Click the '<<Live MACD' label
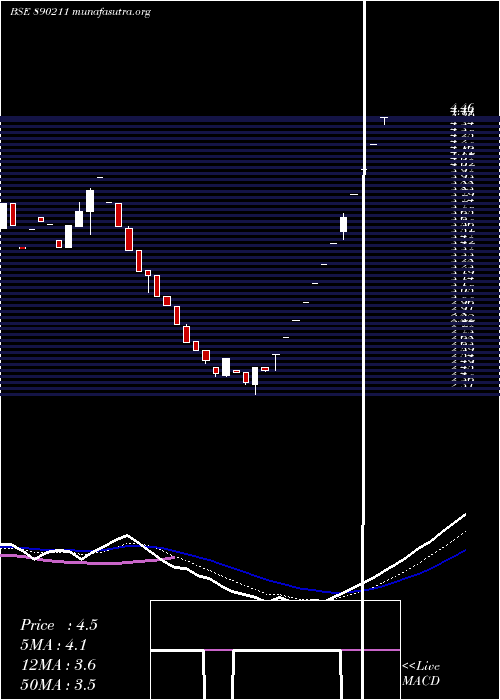Image resolution: width=500 pixels, height=700 pixels. tap(421, 674)
